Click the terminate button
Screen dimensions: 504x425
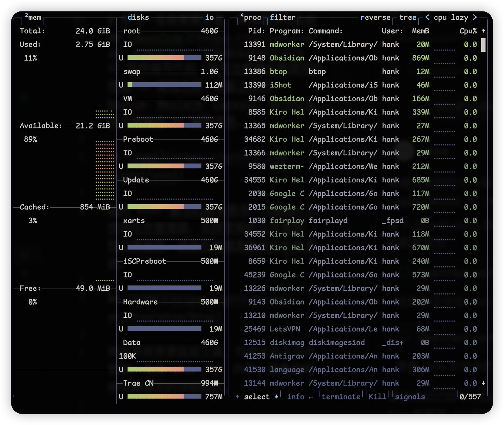click(x=341, y=397)
